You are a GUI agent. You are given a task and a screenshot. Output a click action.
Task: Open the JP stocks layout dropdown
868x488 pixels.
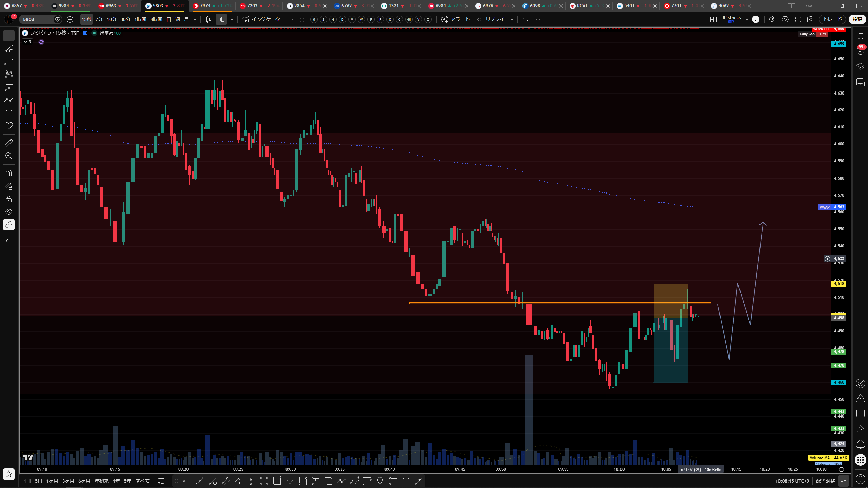click(747, 19)
